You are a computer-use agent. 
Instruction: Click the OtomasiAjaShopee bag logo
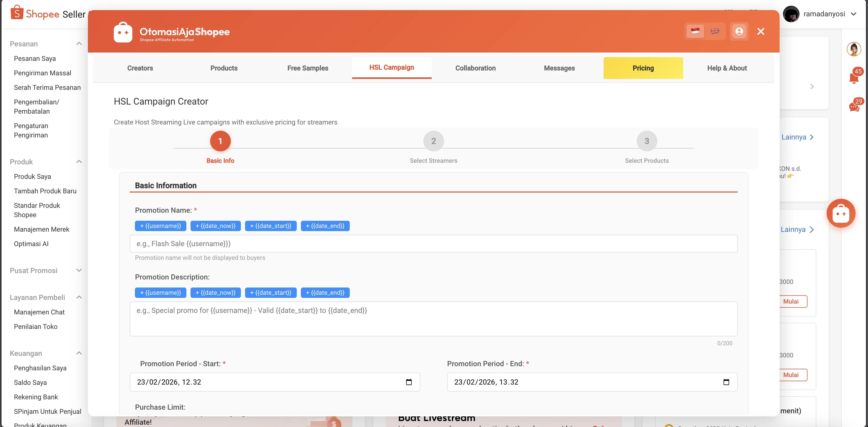point(123,32)
